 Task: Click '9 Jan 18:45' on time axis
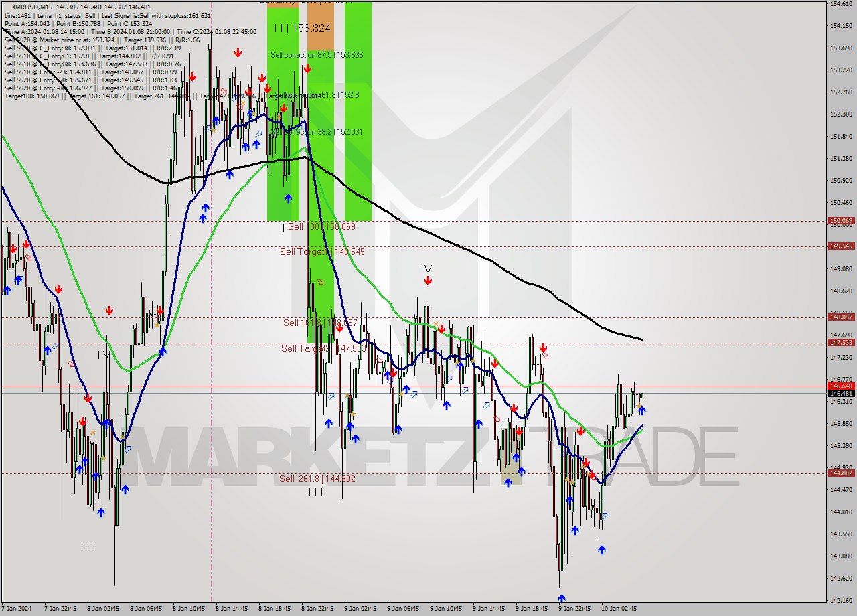tap(531, 609)
